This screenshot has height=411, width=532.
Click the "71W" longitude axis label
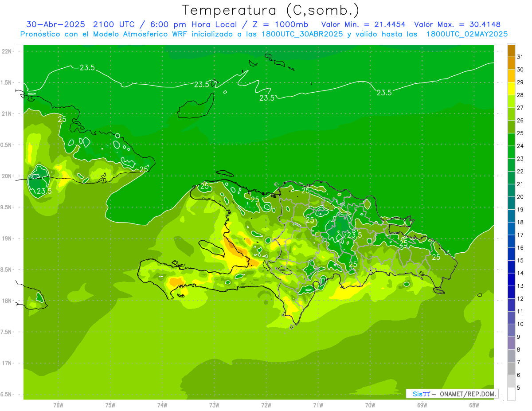[x=318, y=405]
